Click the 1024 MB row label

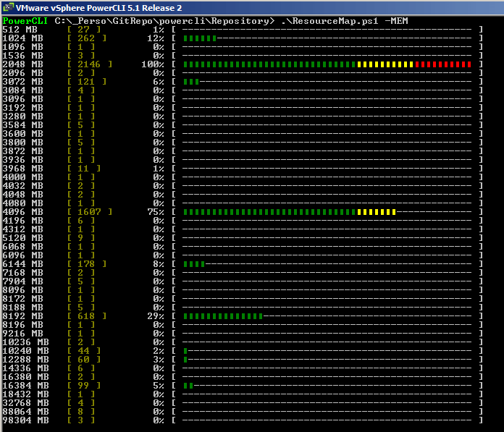tap(22, 38)
